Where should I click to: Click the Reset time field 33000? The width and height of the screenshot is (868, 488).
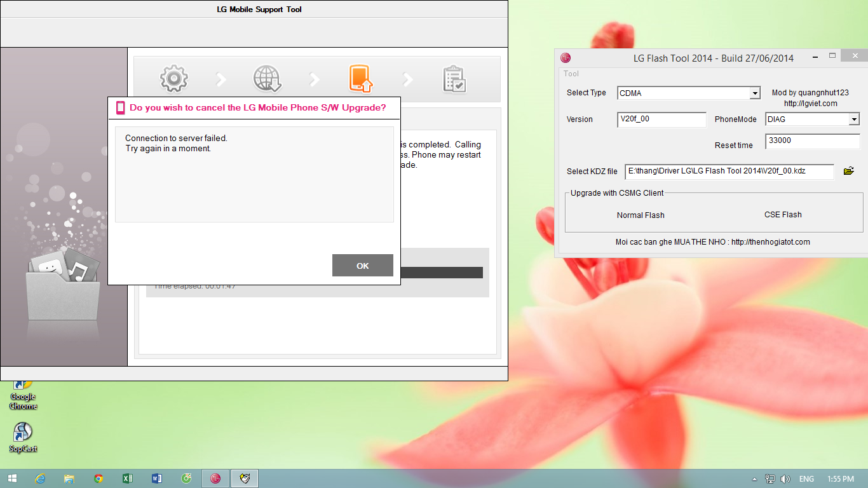[x=813, y=141]
